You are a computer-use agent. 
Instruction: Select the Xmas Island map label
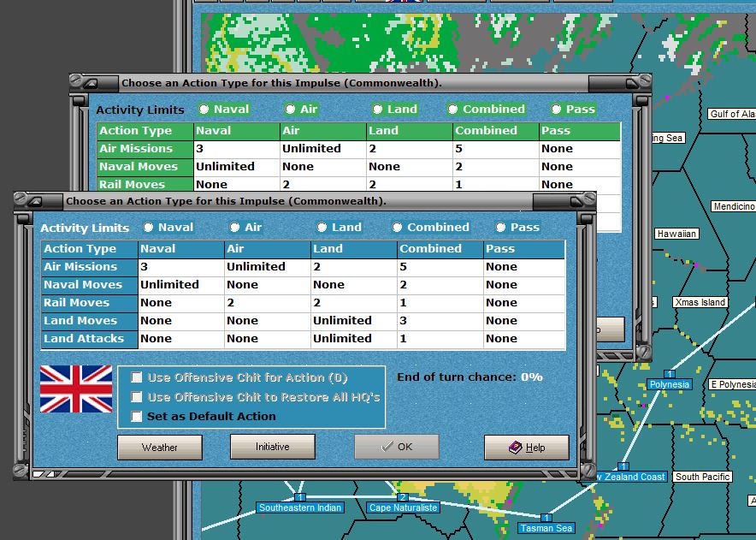pos(700,303)
